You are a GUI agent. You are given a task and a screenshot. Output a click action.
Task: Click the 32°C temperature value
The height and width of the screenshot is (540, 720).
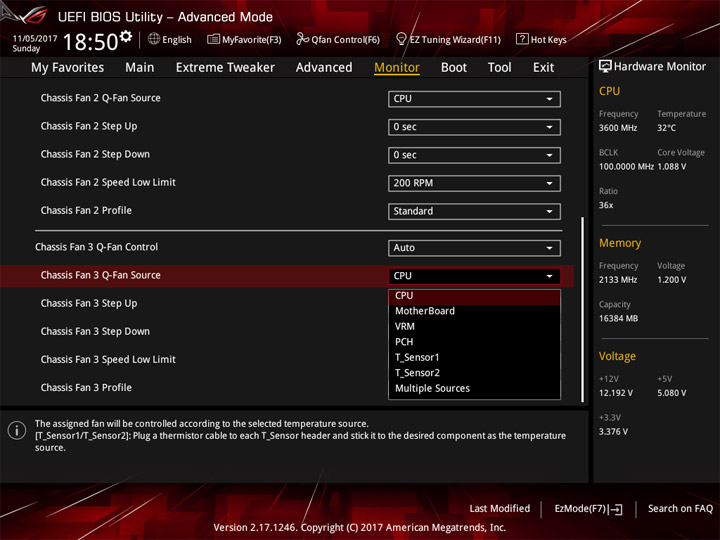pos(666,128)
